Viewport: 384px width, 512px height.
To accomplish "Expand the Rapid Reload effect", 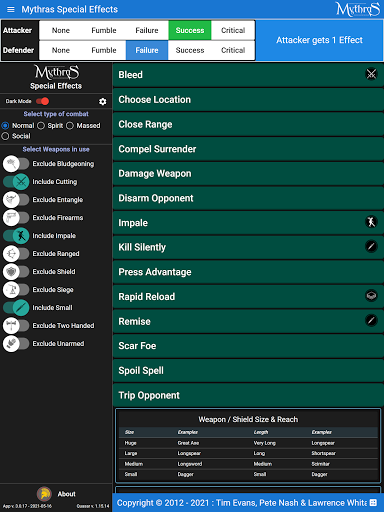I will 248,297.
